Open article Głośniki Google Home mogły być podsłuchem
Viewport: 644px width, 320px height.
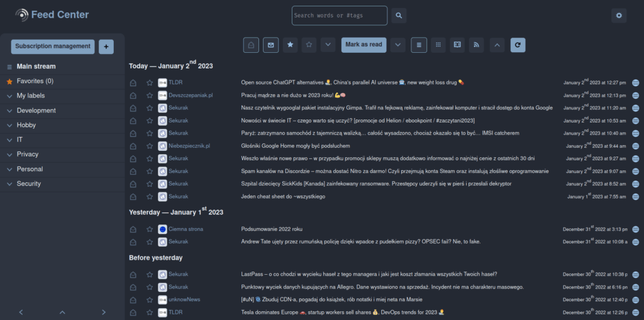(x=296, y=146)
